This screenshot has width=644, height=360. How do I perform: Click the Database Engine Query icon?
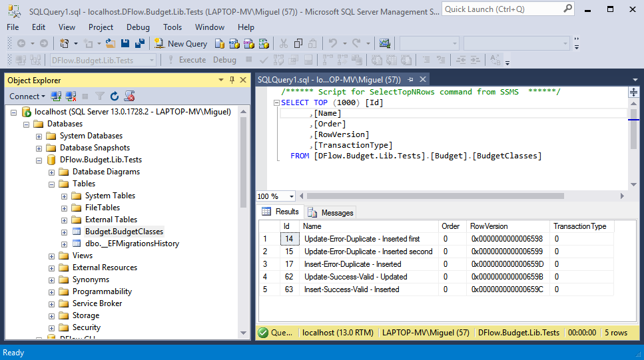coord(220,43)
